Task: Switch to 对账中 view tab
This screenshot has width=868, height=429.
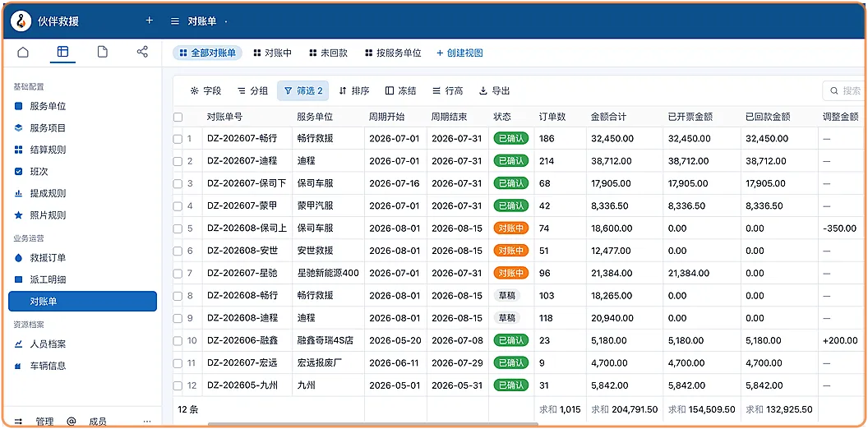Action: click(x=272, y=53)
